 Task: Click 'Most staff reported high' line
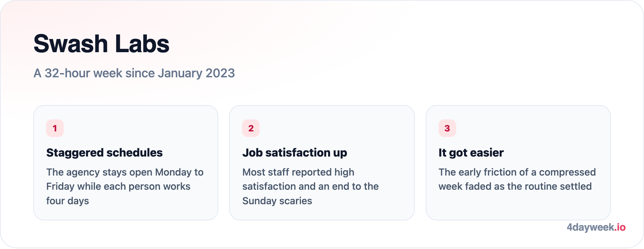(x=298, y=172)
